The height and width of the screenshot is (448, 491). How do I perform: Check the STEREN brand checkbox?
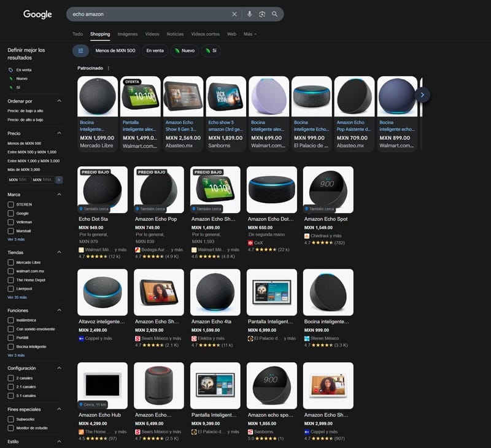[x=10, y=204]
